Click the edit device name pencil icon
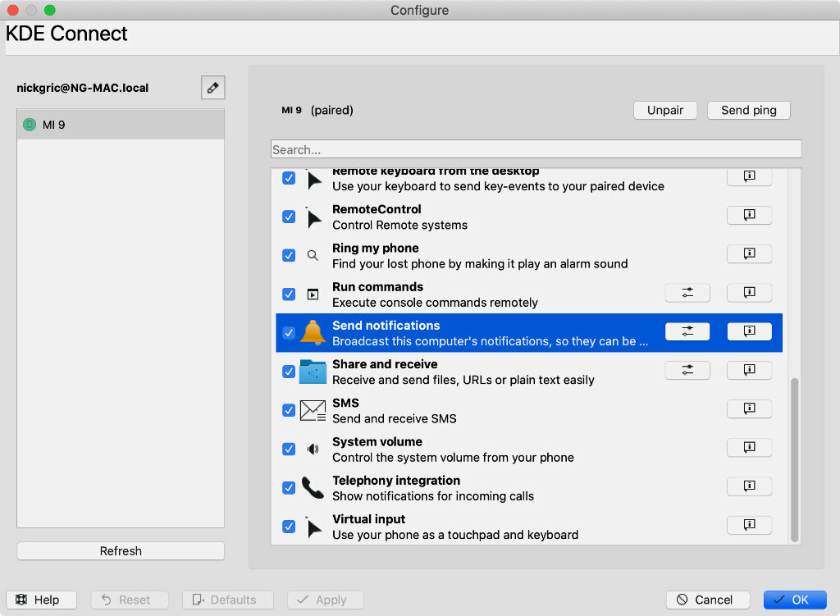This screenshot has width=840, height=616. point(212,87)
